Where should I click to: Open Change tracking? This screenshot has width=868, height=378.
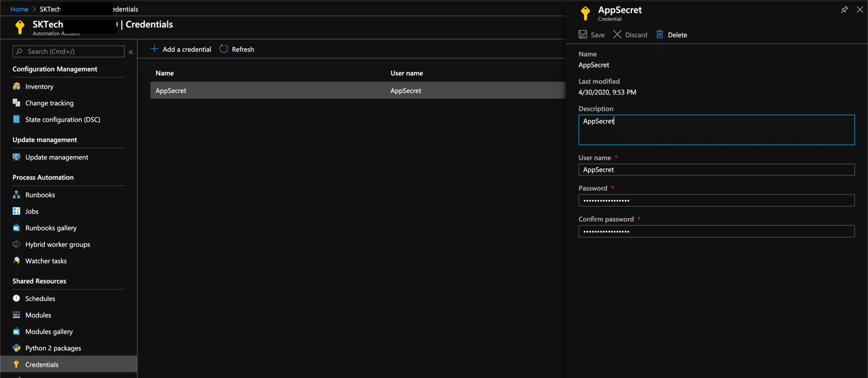50,103
